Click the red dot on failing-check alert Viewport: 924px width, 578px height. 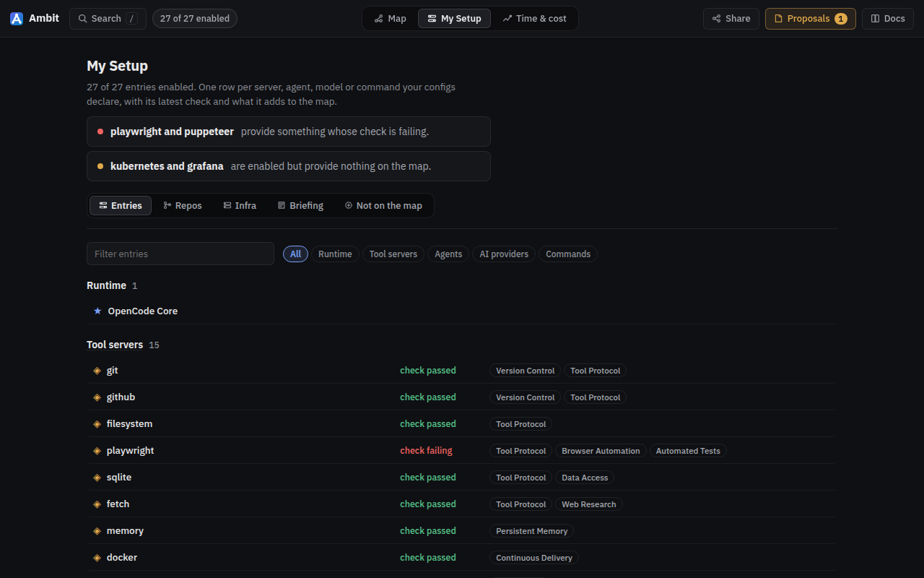[100, 131]
